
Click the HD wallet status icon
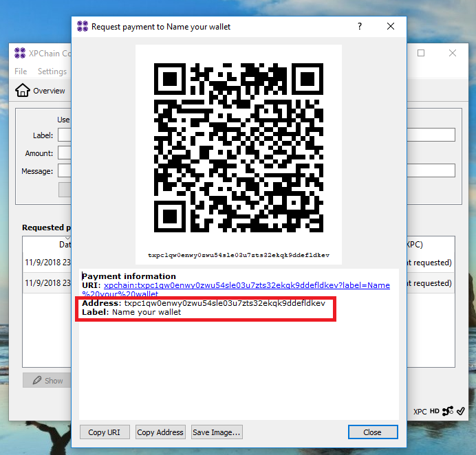click(435, 411)
